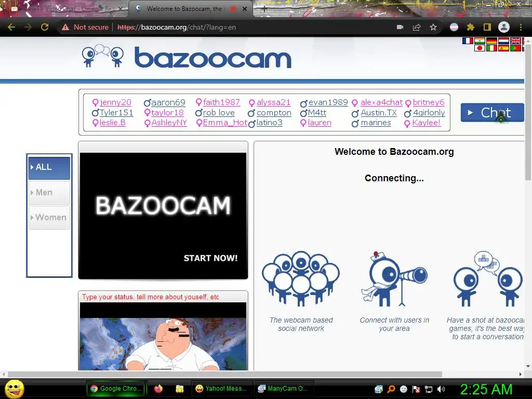Switch site language to Dutch flag
Viewport: 532px width, 399px height.
click(503, 41)
